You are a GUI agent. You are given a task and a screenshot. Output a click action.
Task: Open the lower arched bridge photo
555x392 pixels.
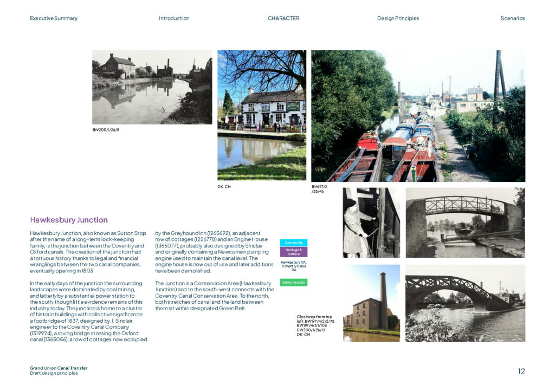(464, 303)
